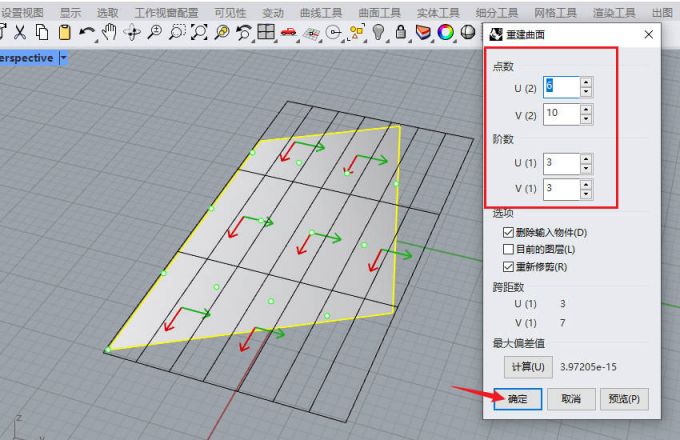The height and width of the screenshot is (440, 680).
Task: Decrease 阶数 V with down spinner
Action: click(x=586, y=194)
